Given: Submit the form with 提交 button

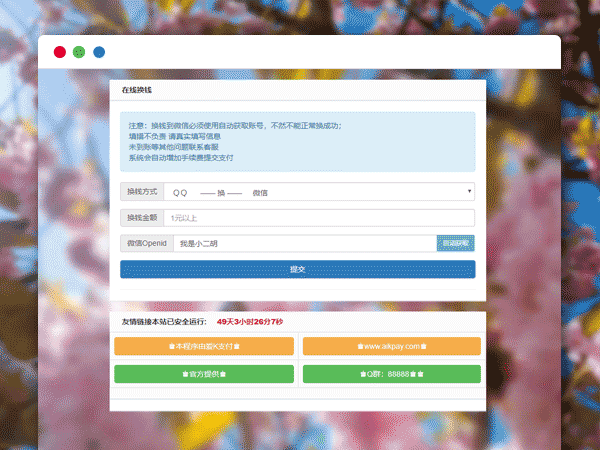Looking at the screenshot, I should coord(297,269).
